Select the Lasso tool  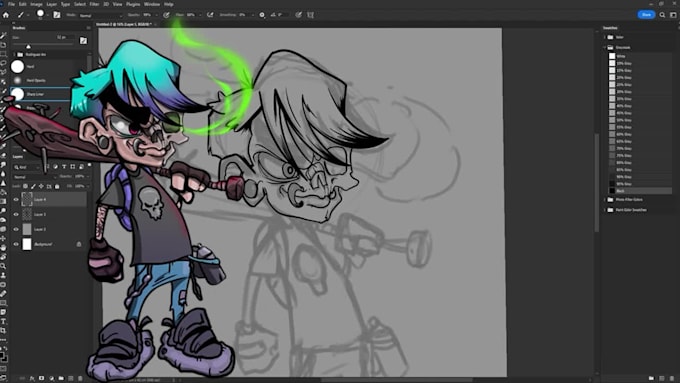tap(3, 63)
